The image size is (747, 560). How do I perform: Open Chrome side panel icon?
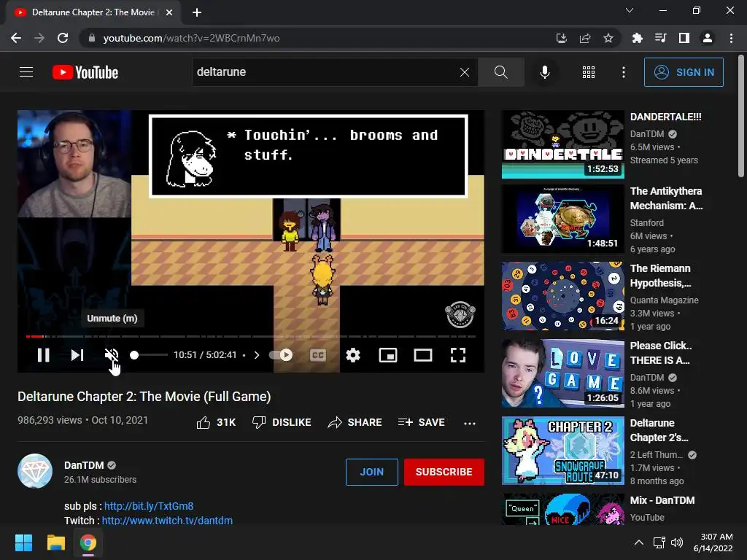pyautogui.click(x=684, y=38)
